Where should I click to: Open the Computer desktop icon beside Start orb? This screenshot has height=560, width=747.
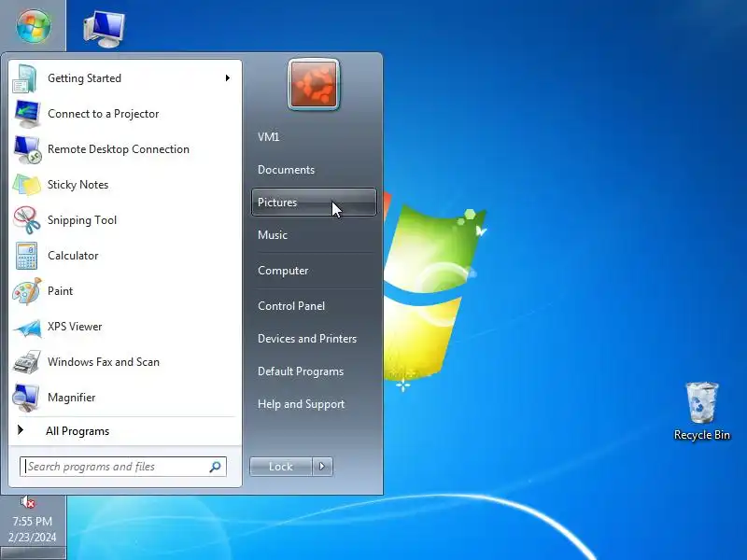(104, 29)
